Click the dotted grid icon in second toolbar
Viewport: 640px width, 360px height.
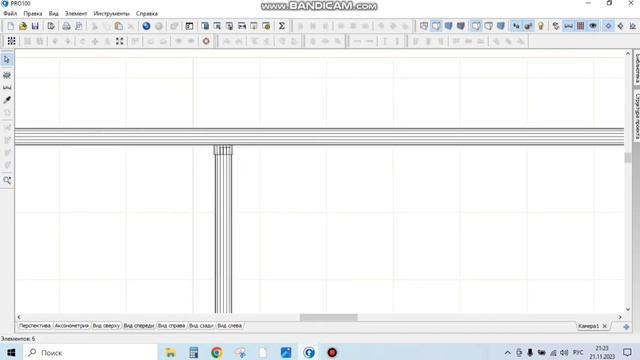click(x=11, y=41)
